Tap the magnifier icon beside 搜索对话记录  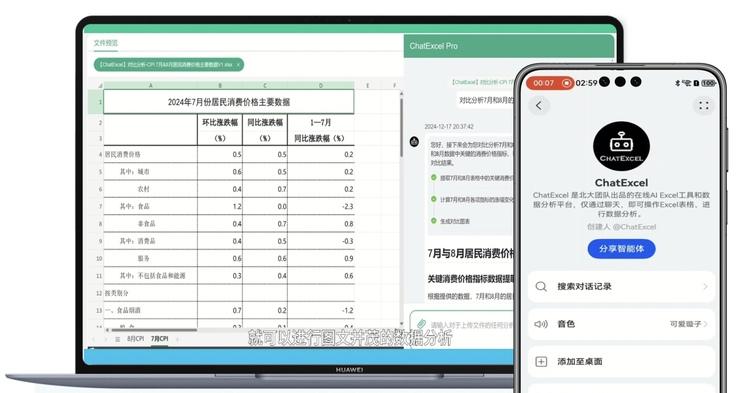coord(541,286)
